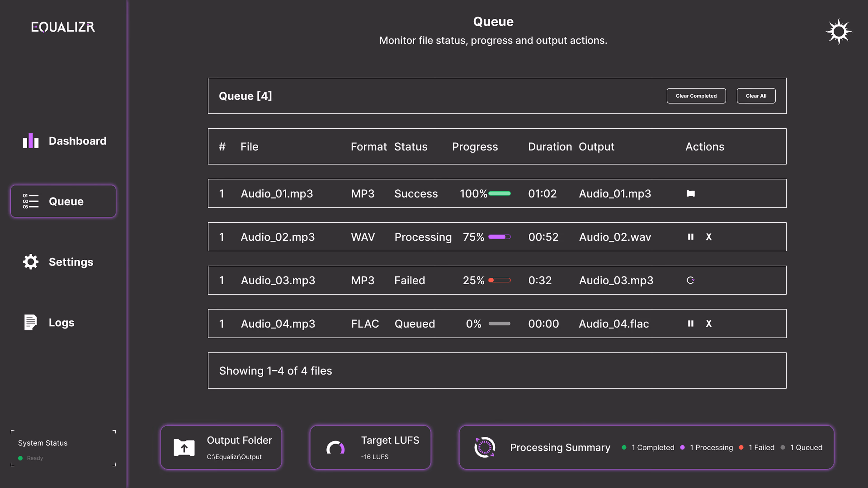Cancel Audio_02.mp3 with the X icon

(x=709, y=237)
